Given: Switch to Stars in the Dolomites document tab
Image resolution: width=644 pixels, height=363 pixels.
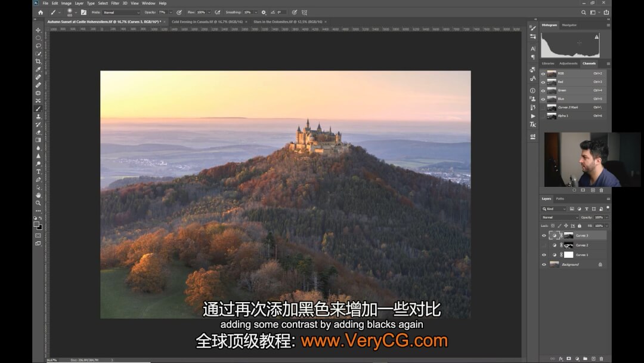Looking at the screenshot, I should (x=287, y=21).
